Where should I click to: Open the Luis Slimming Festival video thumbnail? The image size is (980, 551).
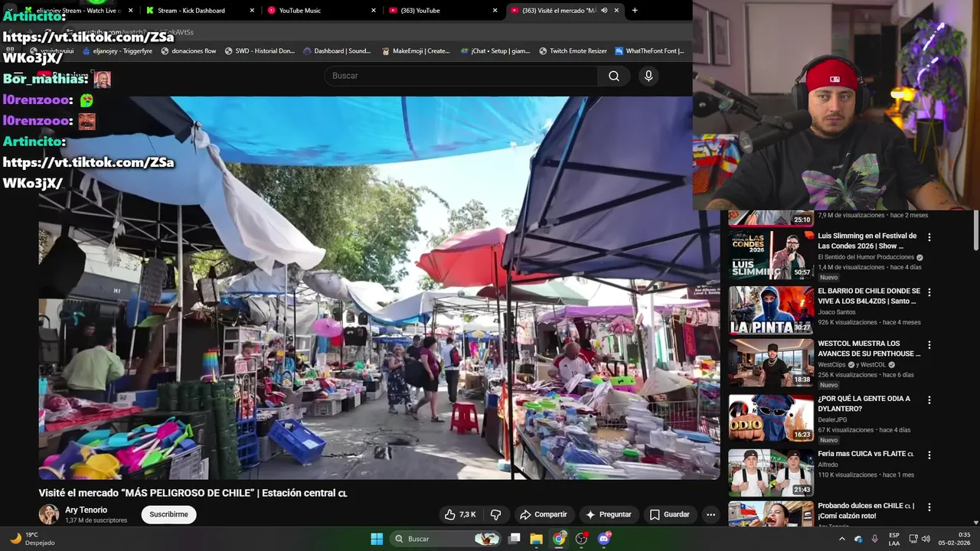point(771,255)
